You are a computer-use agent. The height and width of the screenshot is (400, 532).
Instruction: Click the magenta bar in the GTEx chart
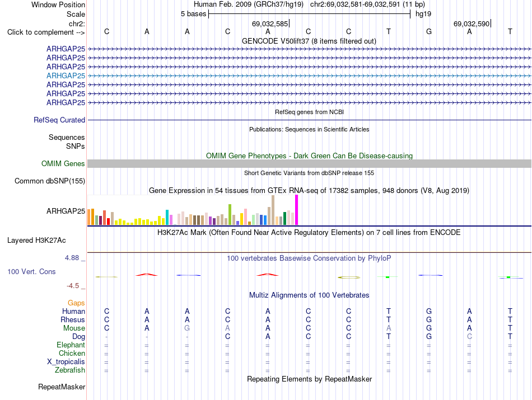(297, 210)
